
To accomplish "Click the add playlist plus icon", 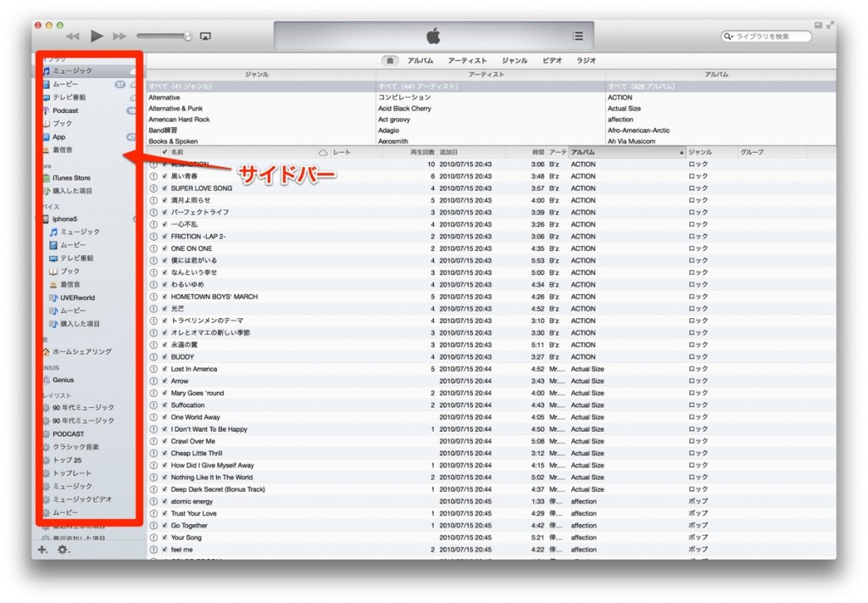I will click(43, 550).
